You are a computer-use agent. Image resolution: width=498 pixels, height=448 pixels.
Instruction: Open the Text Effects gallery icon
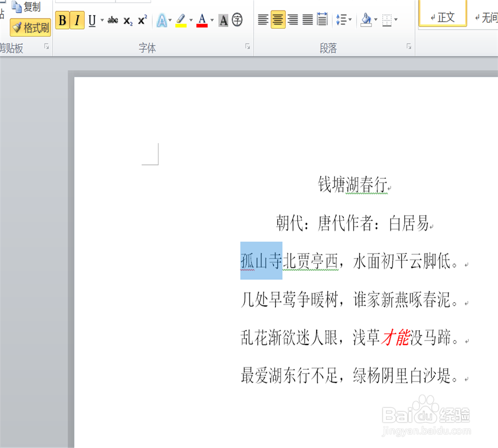163,20
